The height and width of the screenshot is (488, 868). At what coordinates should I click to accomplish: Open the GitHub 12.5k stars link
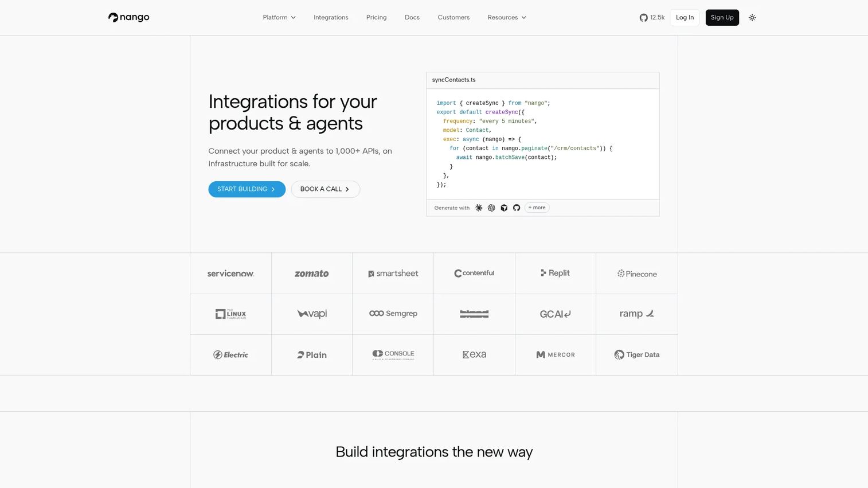pos(652,18)
